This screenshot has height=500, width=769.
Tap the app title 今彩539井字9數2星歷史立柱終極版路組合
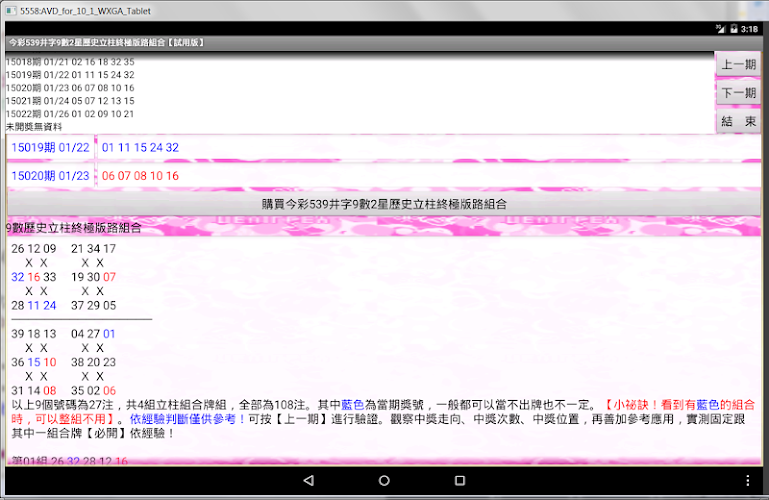tap(106, 43)
